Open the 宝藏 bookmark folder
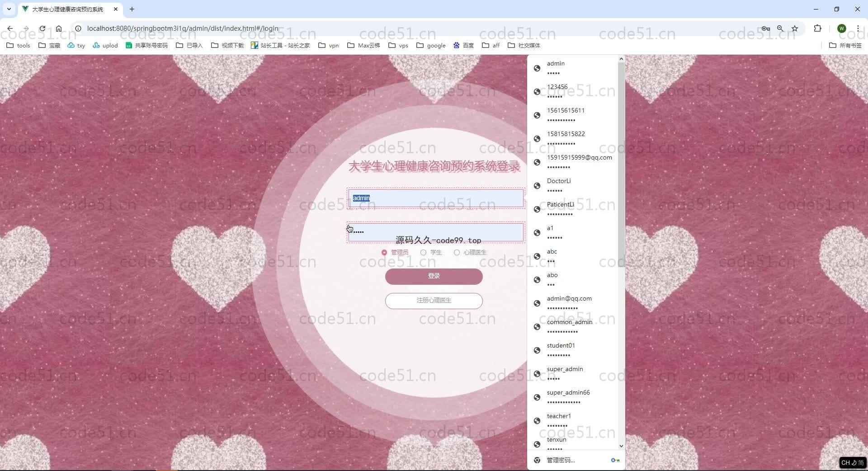 click(x=50, y=45)
